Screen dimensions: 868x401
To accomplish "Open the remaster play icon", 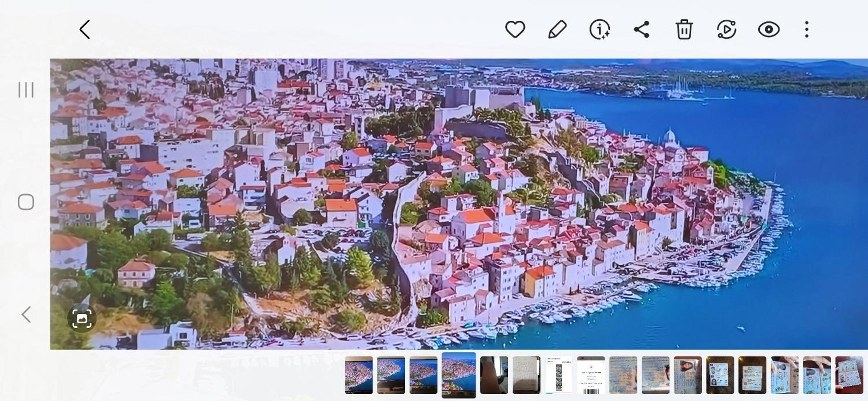I will click(726, 29).
